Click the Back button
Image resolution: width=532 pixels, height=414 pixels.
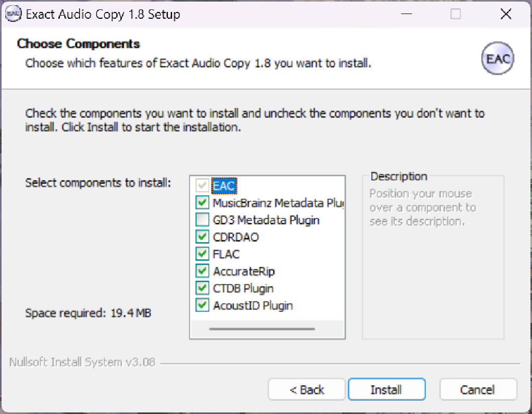[x=306, y=389]
